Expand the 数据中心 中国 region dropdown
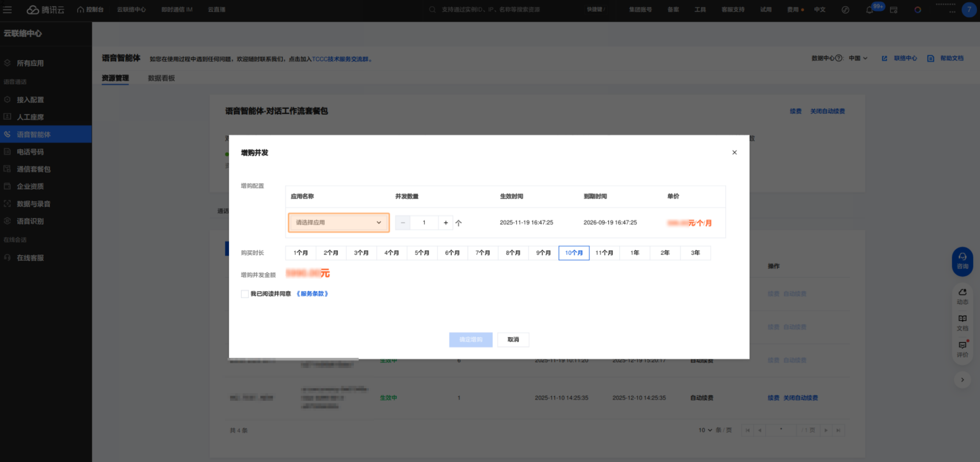Image resolution: width=980 pixels, height=462 pixels. 858,58
